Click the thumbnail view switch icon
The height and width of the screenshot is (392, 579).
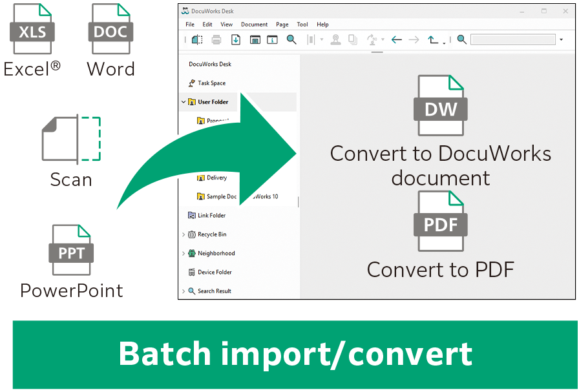tap(255, 39)
